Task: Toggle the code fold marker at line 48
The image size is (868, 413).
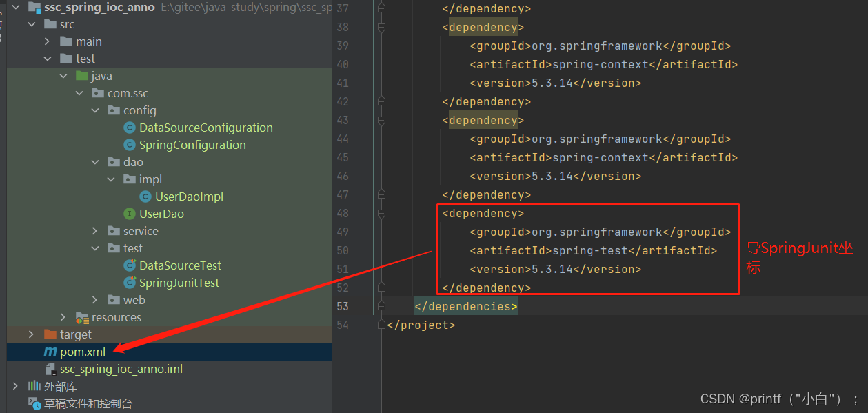Action: point(380,213)
